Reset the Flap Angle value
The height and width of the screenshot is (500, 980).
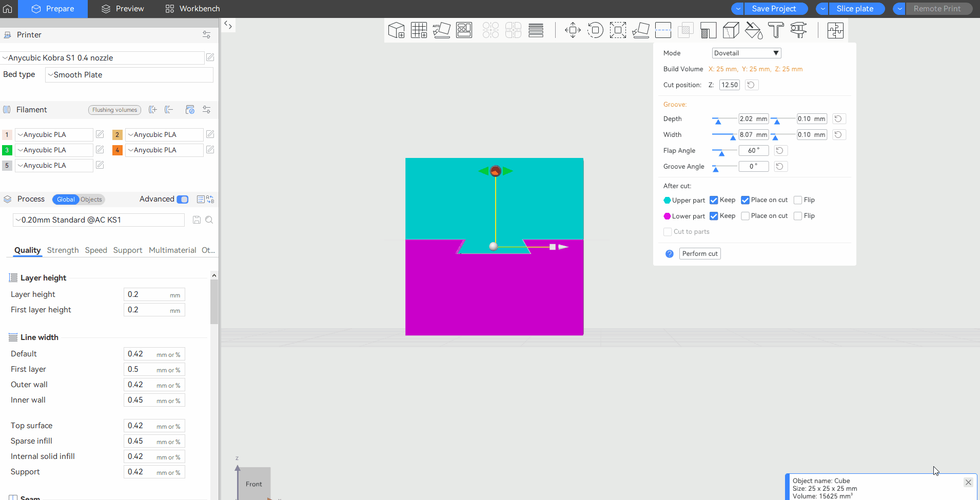[x=780, y=151]
